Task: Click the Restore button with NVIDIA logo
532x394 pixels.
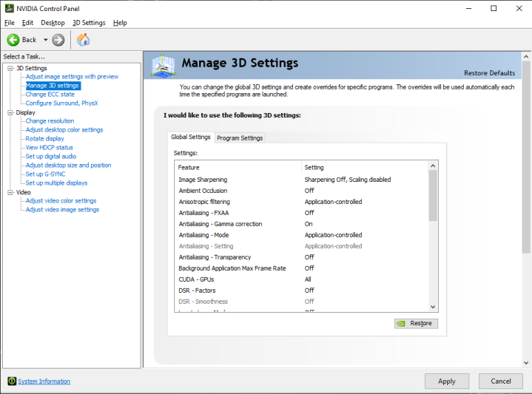Action: coord(416,323)
